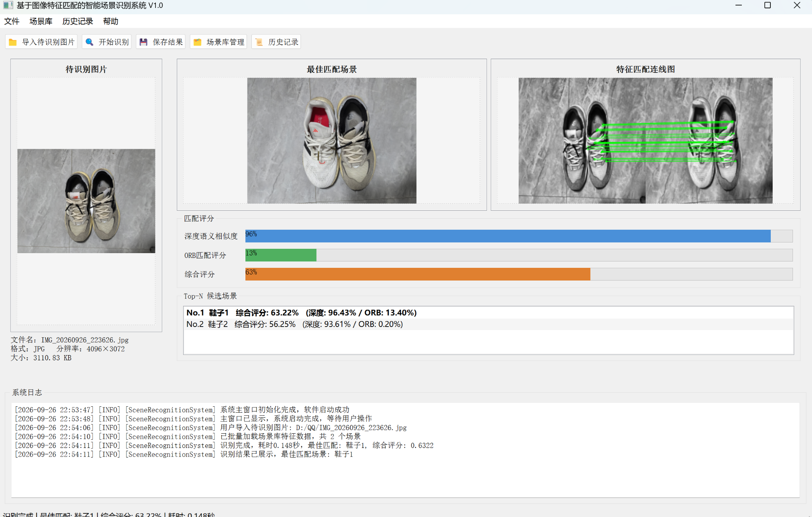
Task: Click the 导入待识别图片 button label
Action: 48,42
